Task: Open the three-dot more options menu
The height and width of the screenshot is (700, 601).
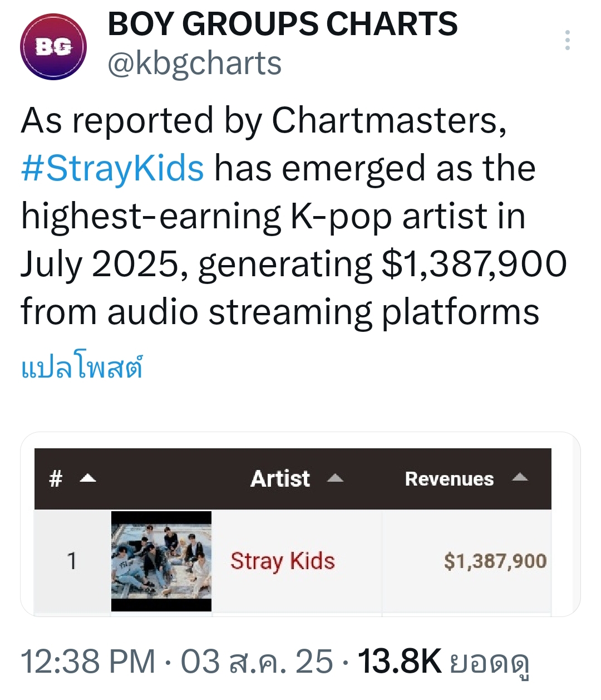Action: point(567,41)
